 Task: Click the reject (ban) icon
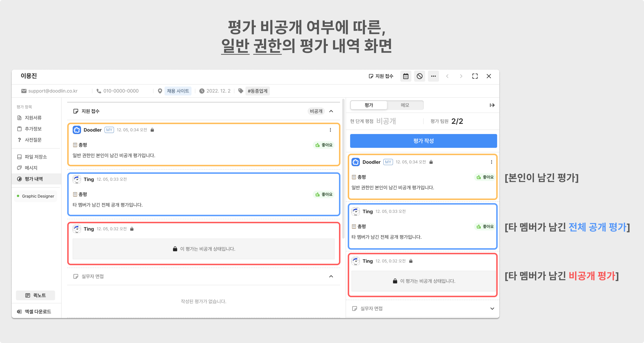coord(420,76)
